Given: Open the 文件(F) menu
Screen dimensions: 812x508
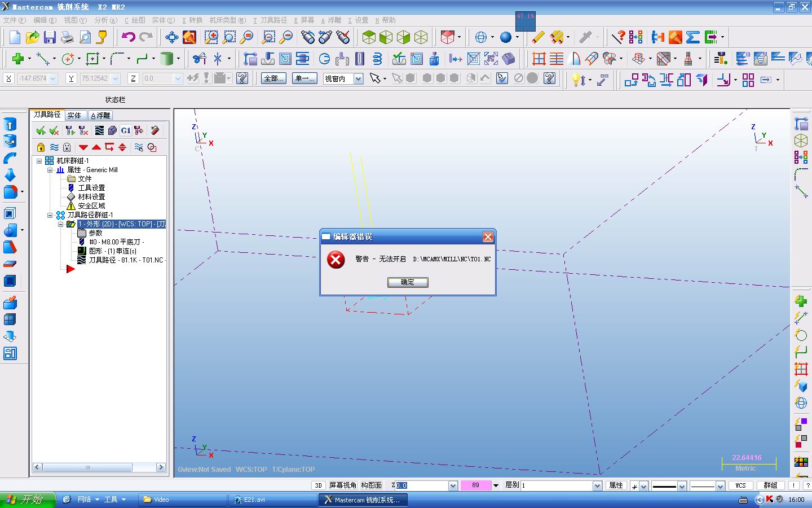Looking at the screenshot, I should [x=15, y=20].
